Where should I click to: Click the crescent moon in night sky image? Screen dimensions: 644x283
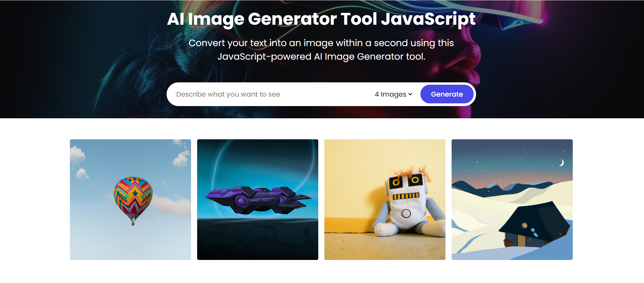[562, 163]
